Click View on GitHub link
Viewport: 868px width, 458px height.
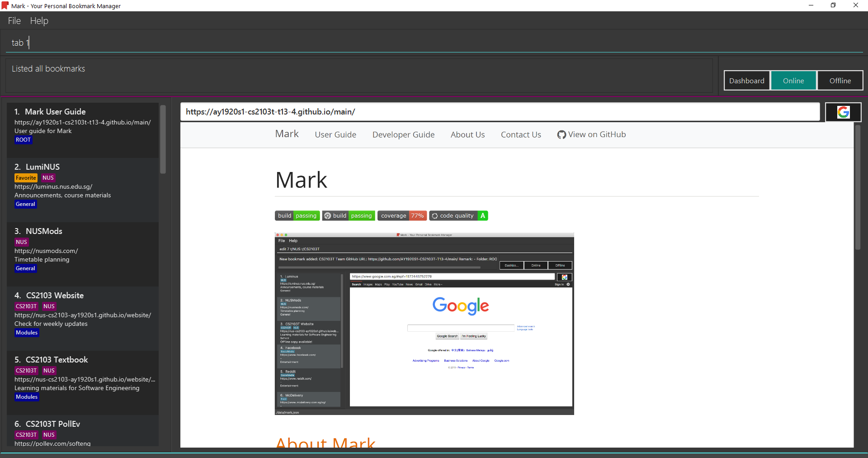click(592, 134)
